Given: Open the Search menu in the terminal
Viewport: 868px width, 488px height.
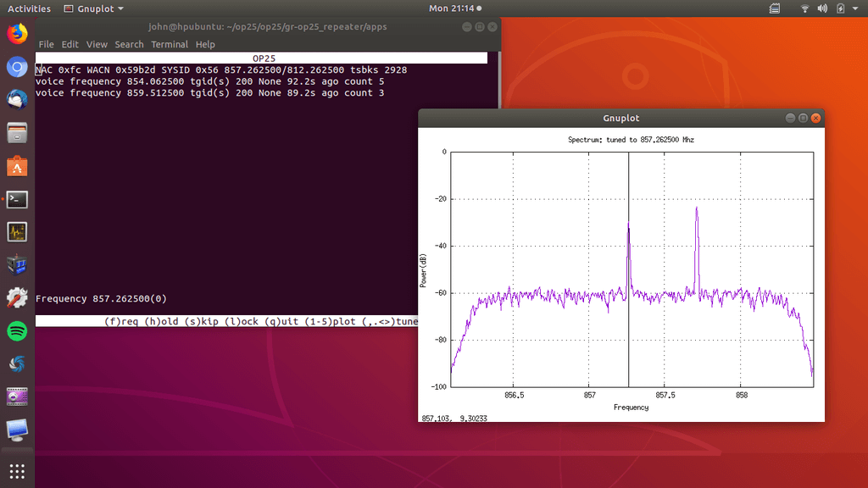Looking at the screenshot, I should (129, 44).
